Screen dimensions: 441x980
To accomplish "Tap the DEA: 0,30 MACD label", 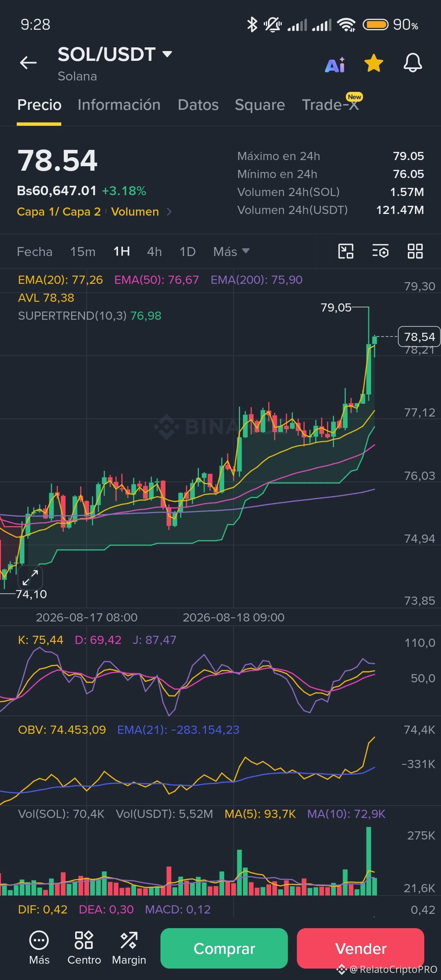I will coord(106,909).
